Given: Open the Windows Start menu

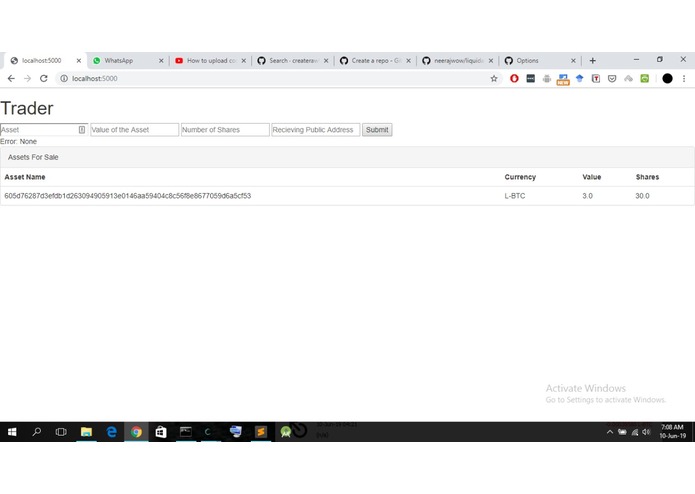Looking at the screenshot, I should (12, 432).
